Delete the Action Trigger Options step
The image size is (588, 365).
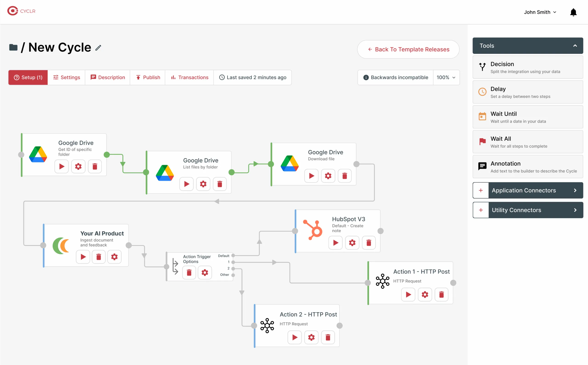[x=189, y=272]
